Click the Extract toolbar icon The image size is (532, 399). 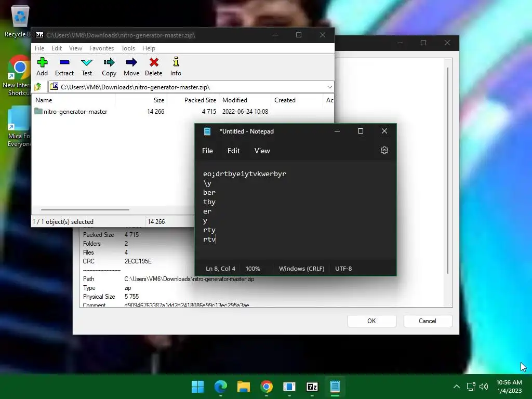click(x=64, y=66)
